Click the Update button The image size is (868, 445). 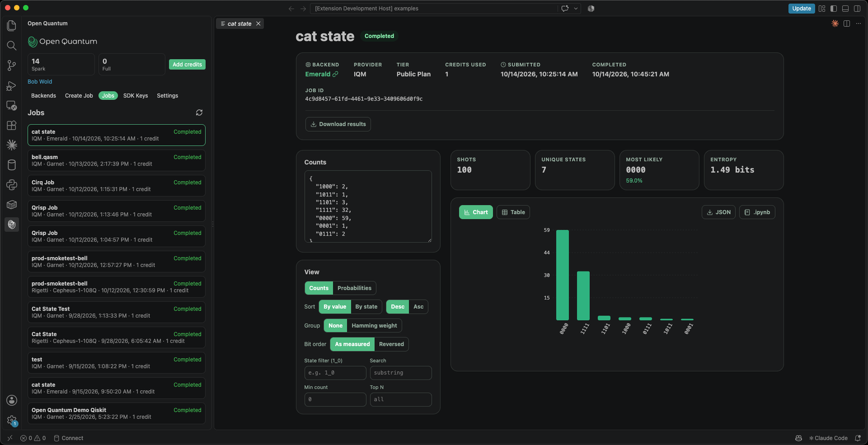(x=801, y=9)
